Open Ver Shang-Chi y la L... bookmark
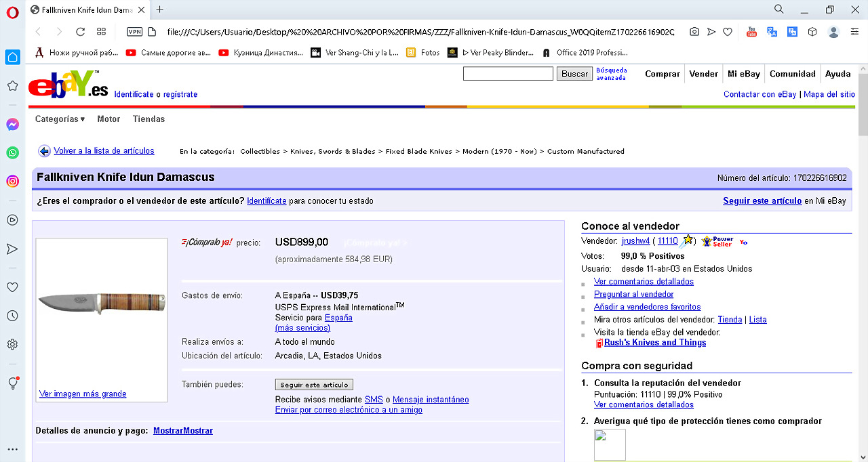This screenshot has width=868, height=462. [x=355, y=52]
